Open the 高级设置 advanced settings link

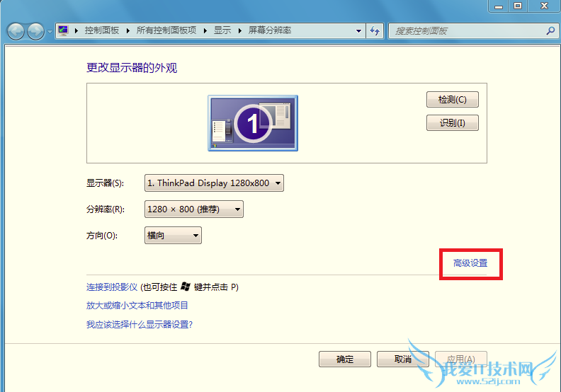coord(470,263)
